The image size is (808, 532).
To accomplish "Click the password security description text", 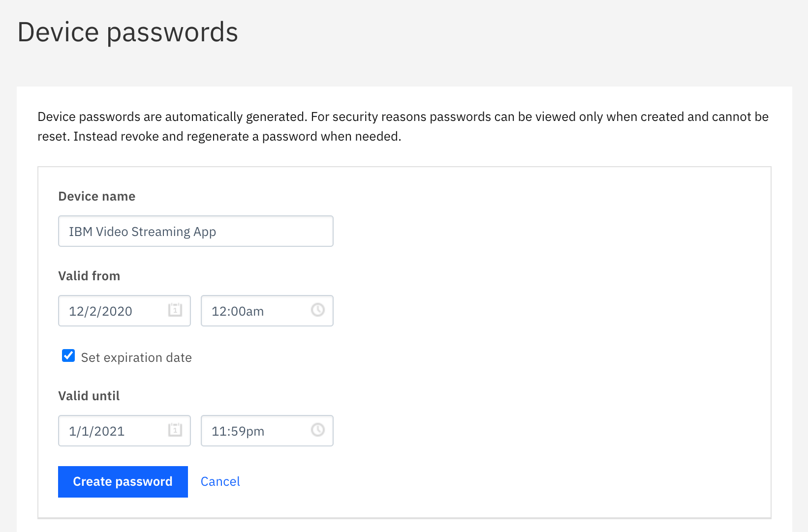I will coord(403,126).
